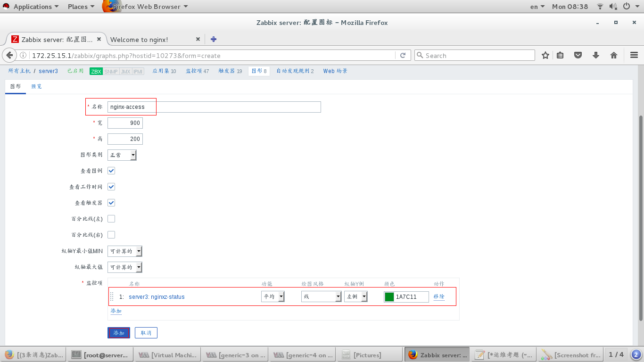Screen dimensions: 644x362
Task: Click the 添加 link under monitored items
Action: (116, 311)
